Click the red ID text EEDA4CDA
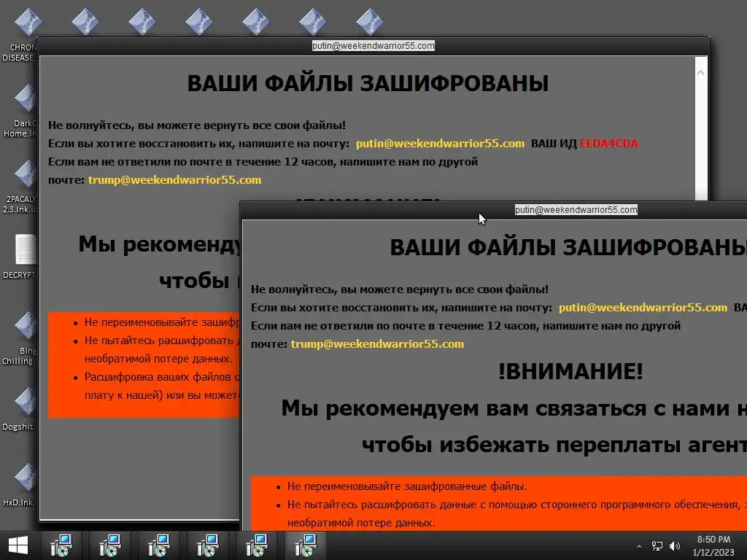Image resolution: width=747 pixels, height=560 pixels. [x=608, y=144]
